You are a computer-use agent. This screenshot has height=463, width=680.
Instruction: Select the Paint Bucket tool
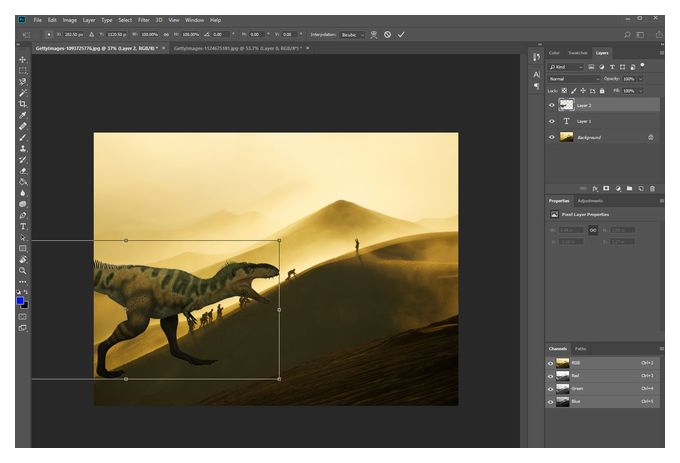tap(23, 182)
